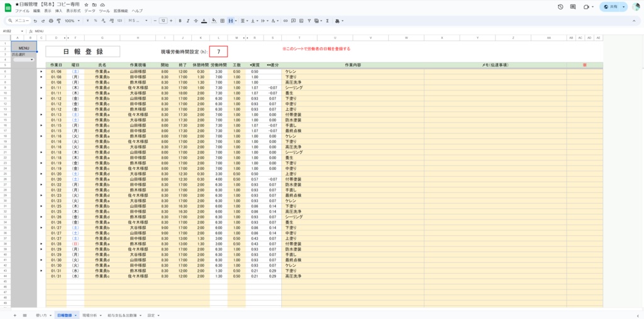Expand the share options arrow
Screen dimensions: 644x319
pos(623,7)
